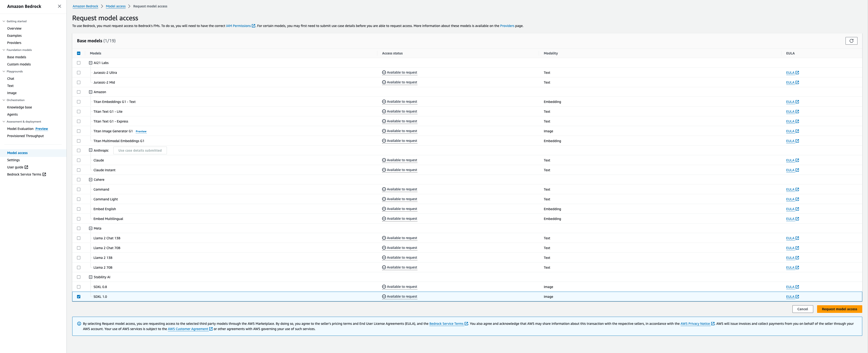Screen dimensions: 868x353
Task: Click the EULA external icon for Command Light
Action: tap(797, 199)
